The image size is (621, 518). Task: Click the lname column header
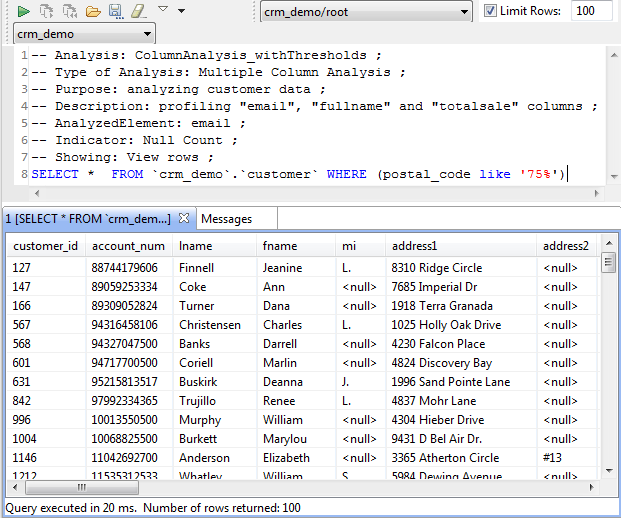[196, 246]
